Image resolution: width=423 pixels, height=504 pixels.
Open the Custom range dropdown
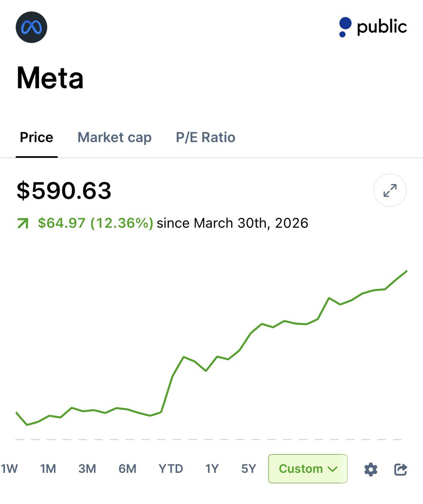308,469
